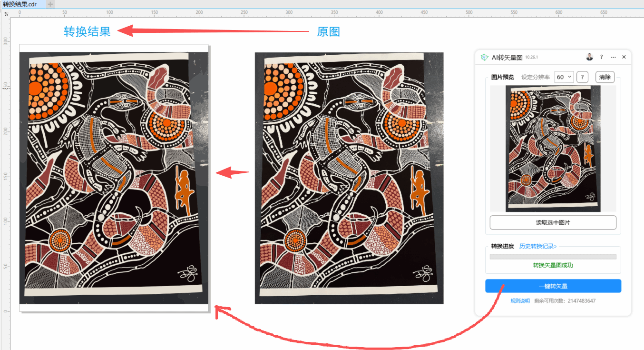Select the original bitmap image on canvas
This screenshot has height=350, width=644.
[349, 176]
